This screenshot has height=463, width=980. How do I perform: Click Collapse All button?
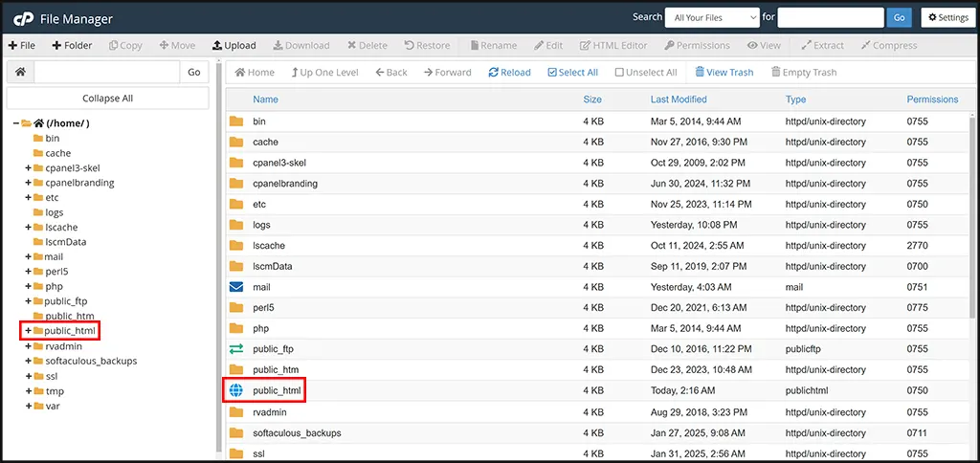point(107,99)
